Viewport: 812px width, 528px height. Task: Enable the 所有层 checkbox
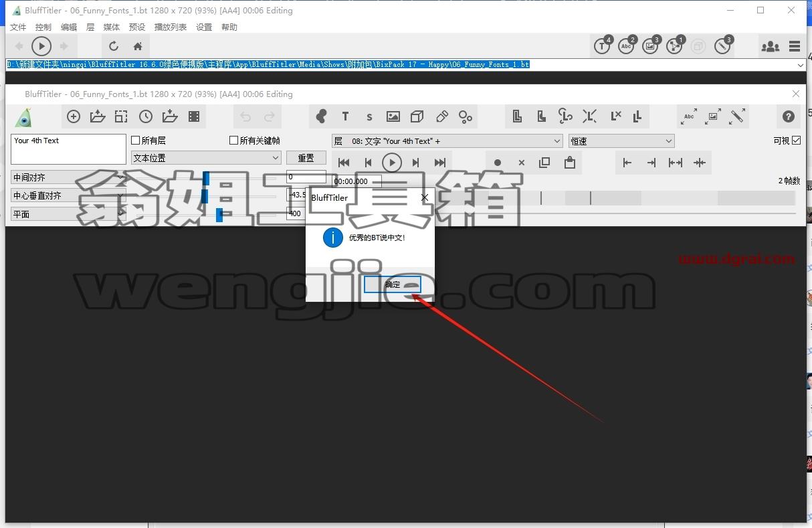[136, 141]
